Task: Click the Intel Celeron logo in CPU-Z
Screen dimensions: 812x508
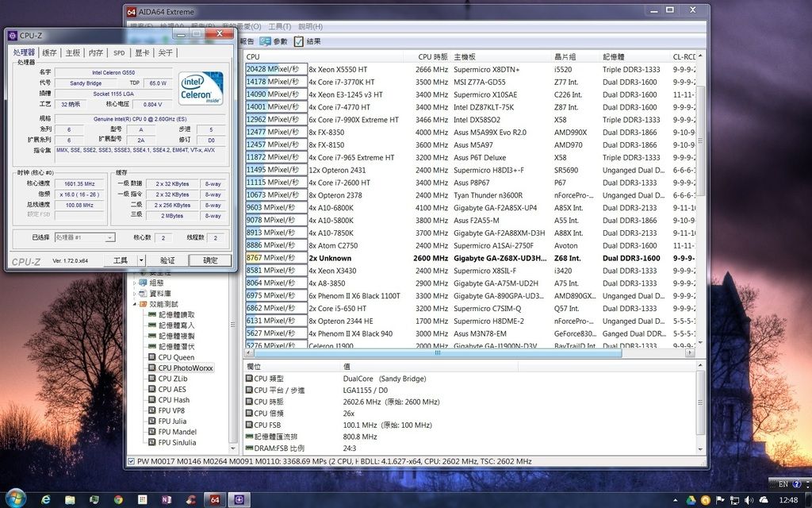Action: click(x=201, y=88)
